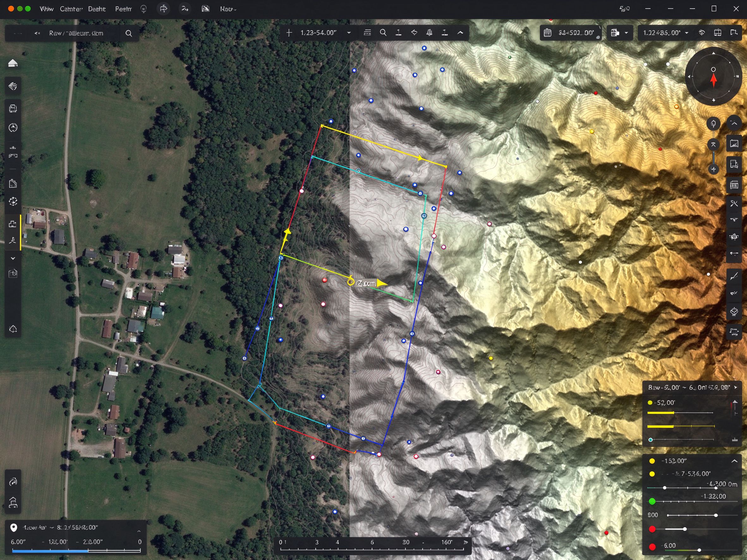Click the split-view icon at top right
Viewport: 747px width, 560px height.
pyautogui.click(x=718, y=33)
